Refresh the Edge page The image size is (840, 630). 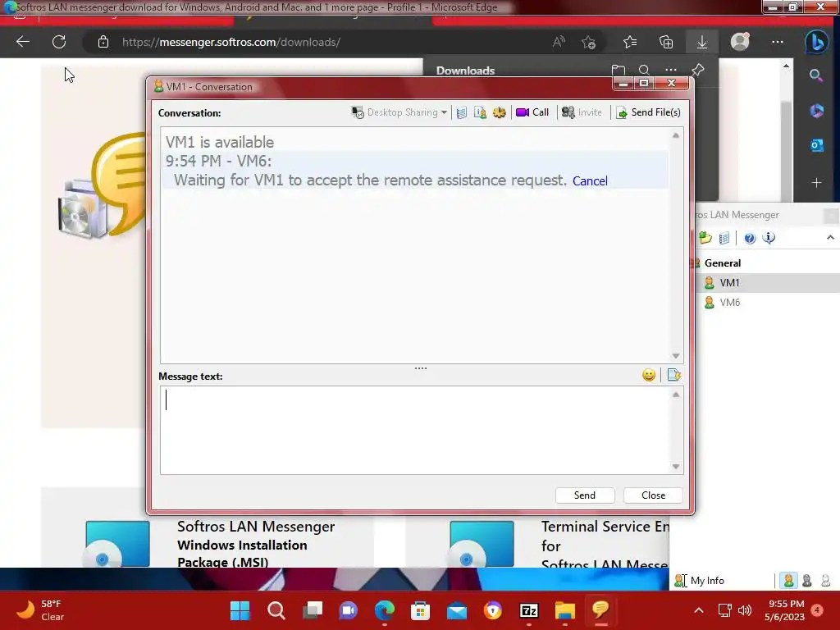[x=59, y=42]
